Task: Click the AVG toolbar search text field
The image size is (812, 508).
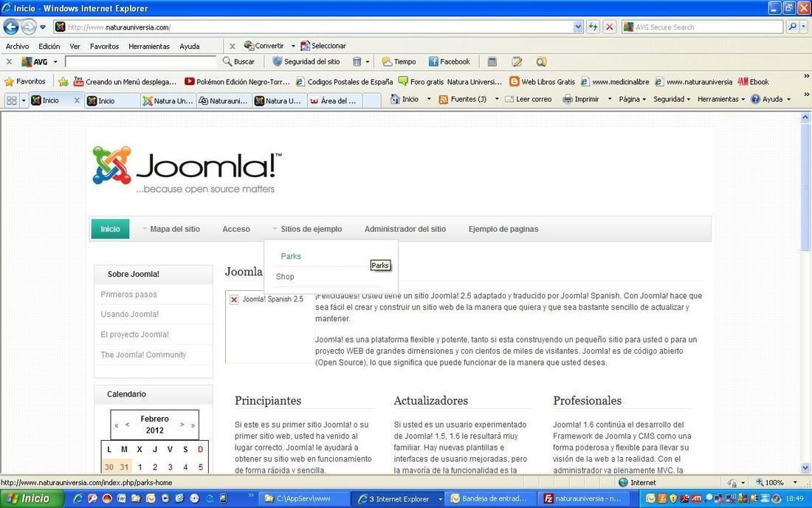Action: tap(140, 61)
